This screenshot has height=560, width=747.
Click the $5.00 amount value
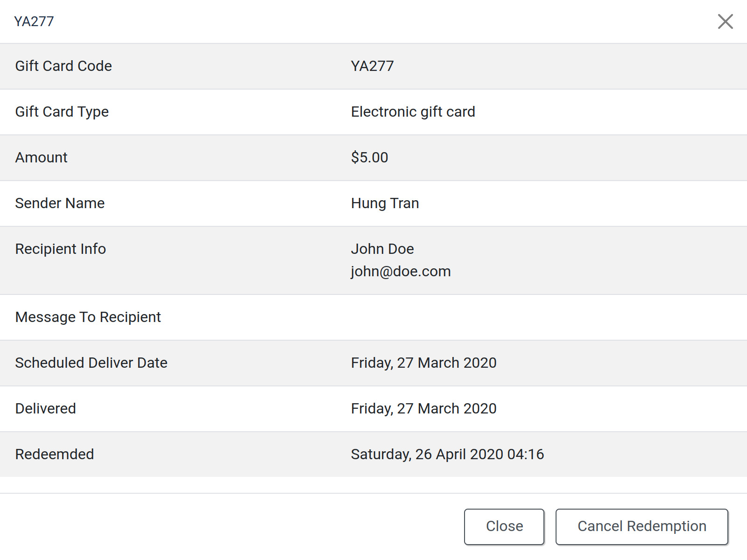tap(369, 157)
